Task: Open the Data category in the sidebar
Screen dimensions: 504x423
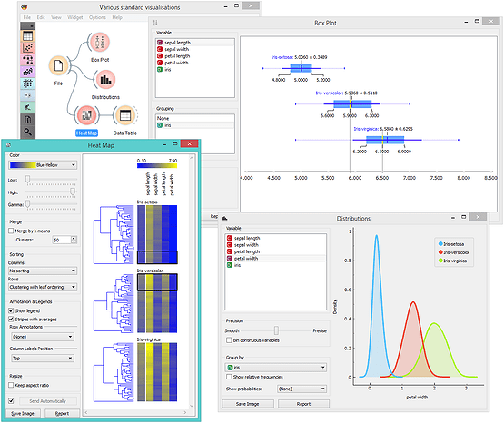Action: 27,36
